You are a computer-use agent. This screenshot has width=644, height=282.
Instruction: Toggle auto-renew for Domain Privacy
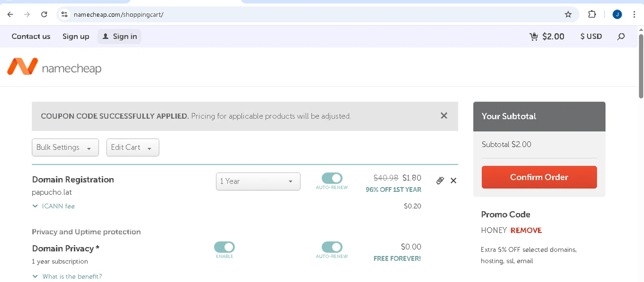pyautogui.click(x=332, y=247)
